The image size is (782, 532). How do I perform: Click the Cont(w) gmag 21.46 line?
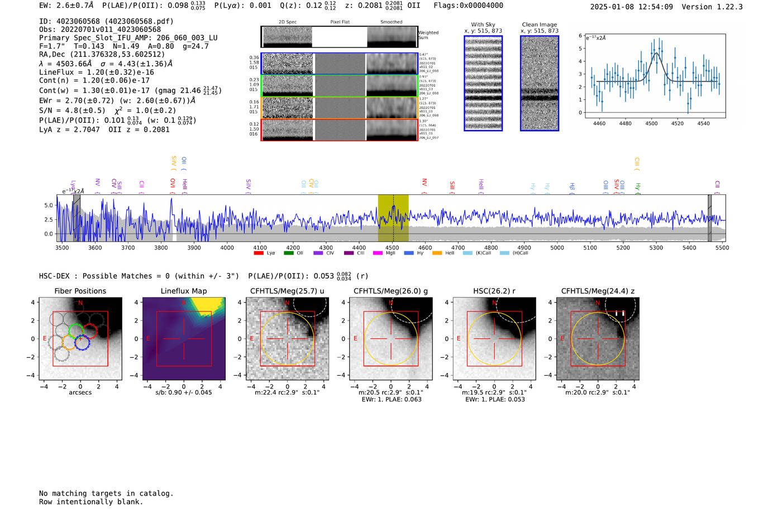click(130, 90)
